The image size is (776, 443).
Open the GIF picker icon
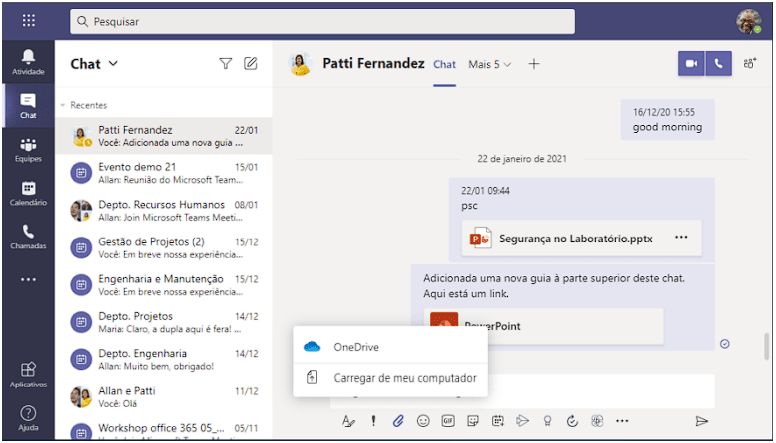click(x=448, y=421)
